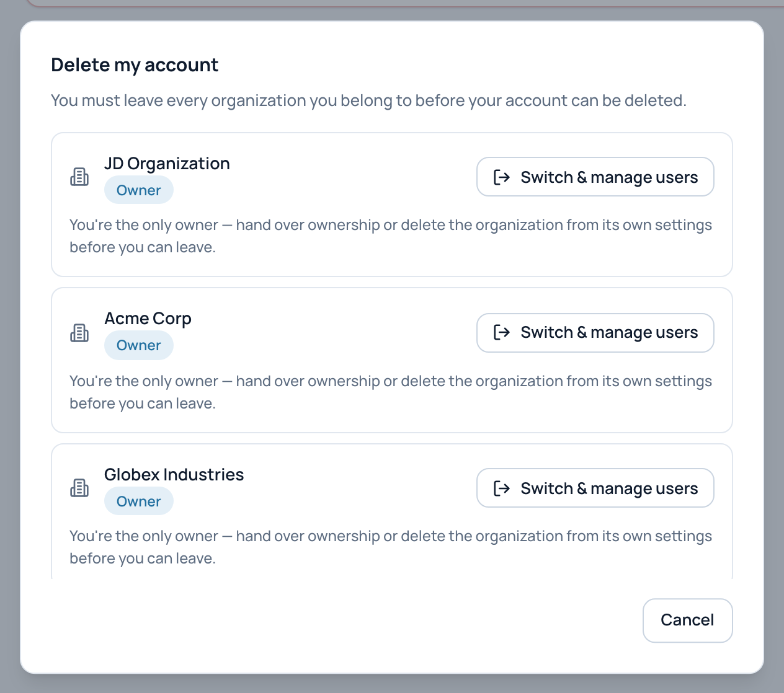Click Owner badge under JD Organization
The height and width of the screenshot is (693, 784).
tap(139, 190)
